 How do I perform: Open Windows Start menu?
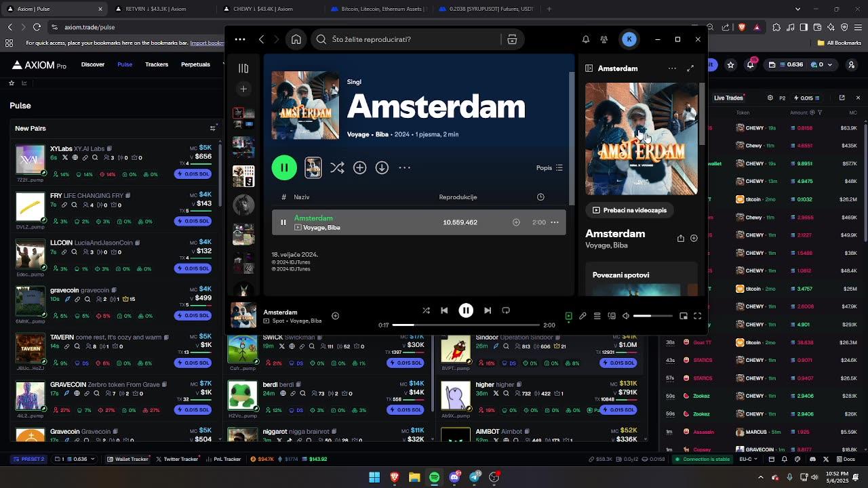(374, 477)
